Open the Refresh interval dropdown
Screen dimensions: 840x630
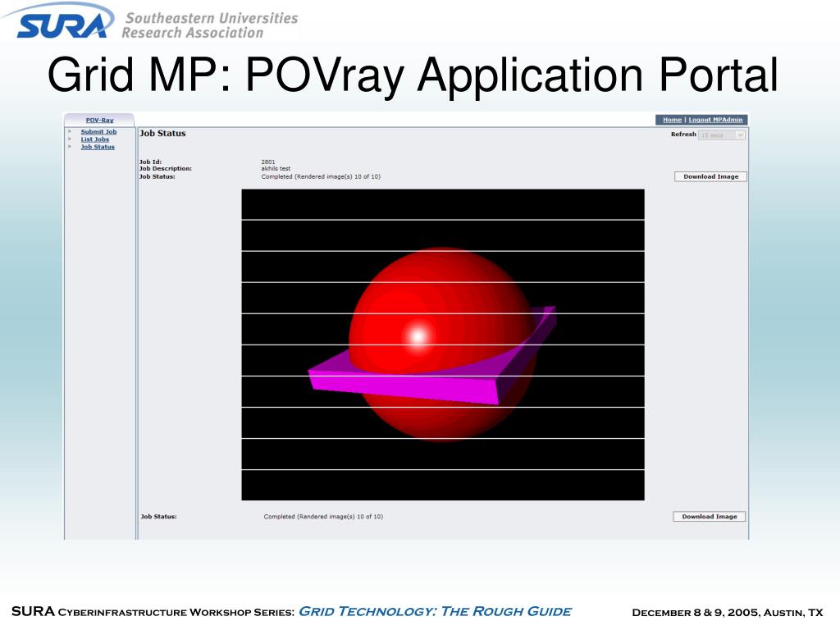click(x=722, y=135)
